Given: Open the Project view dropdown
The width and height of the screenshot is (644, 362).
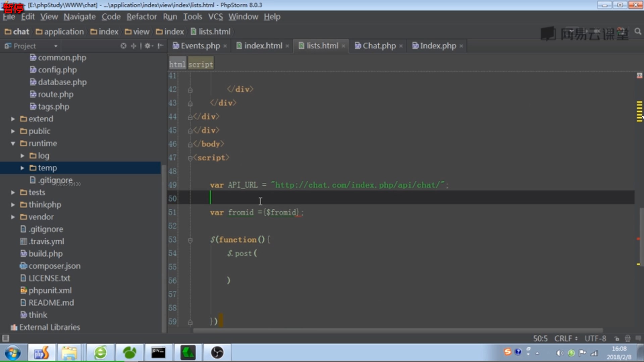Looking at the screenshot, I should pos(56,46).
